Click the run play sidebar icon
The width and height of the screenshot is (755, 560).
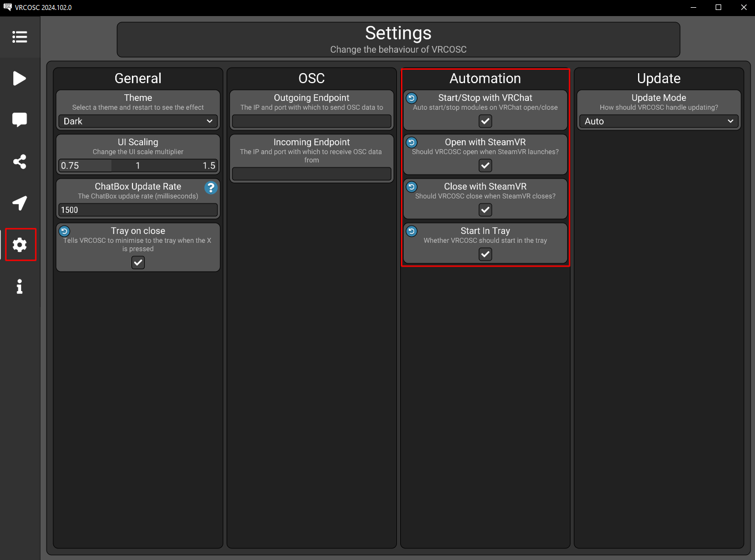(20, 78)
